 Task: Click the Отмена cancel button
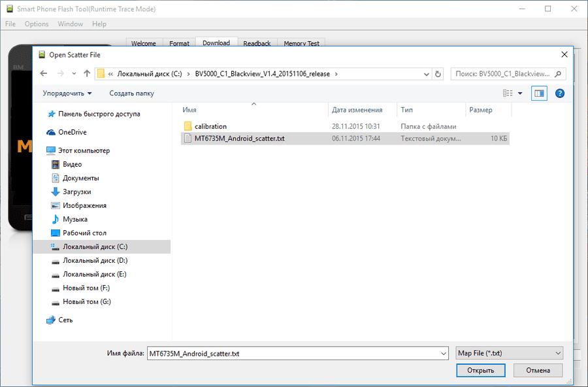pos(538,371)
